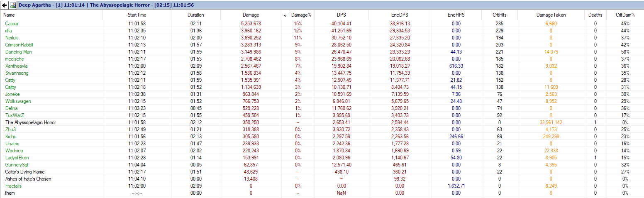Click Delina's start time 11:03:23
Viewport: 644px width, 198px height.
tap(137, 108)
